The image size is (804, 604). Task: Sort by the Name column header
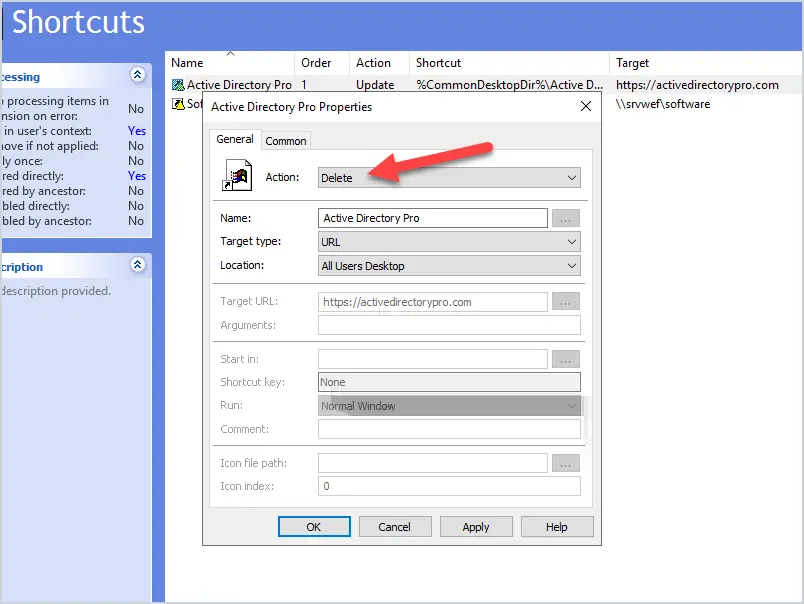[230, 63]
